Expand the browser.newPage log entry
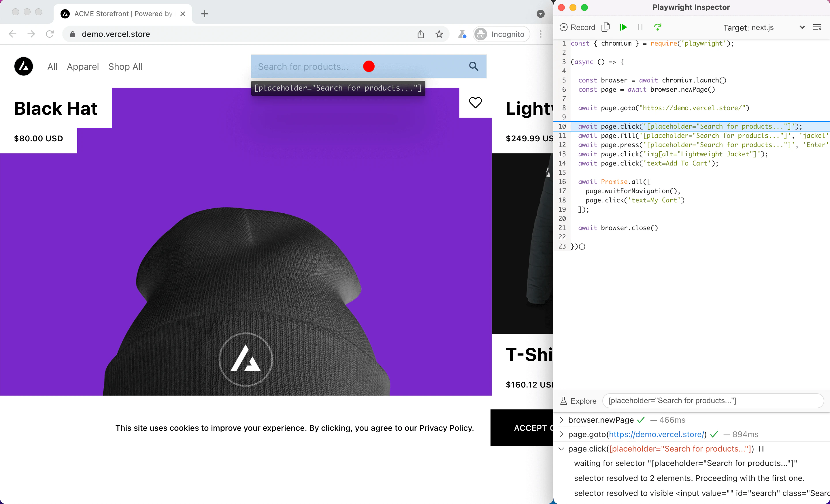830x504 pixels. click(x=561, y=420)
